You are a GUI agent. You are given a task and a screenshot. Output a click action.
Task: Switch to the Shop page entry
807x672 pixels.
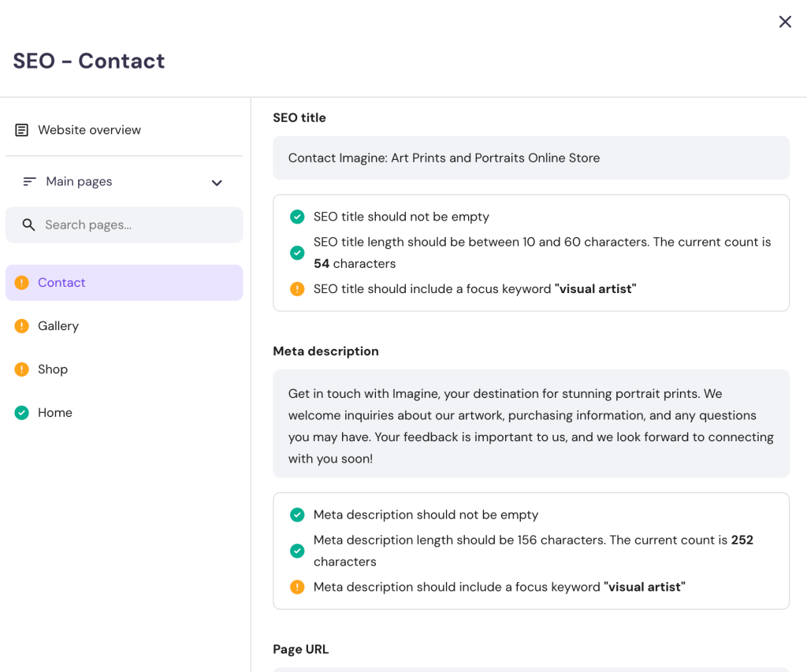[x=53, y=369]
